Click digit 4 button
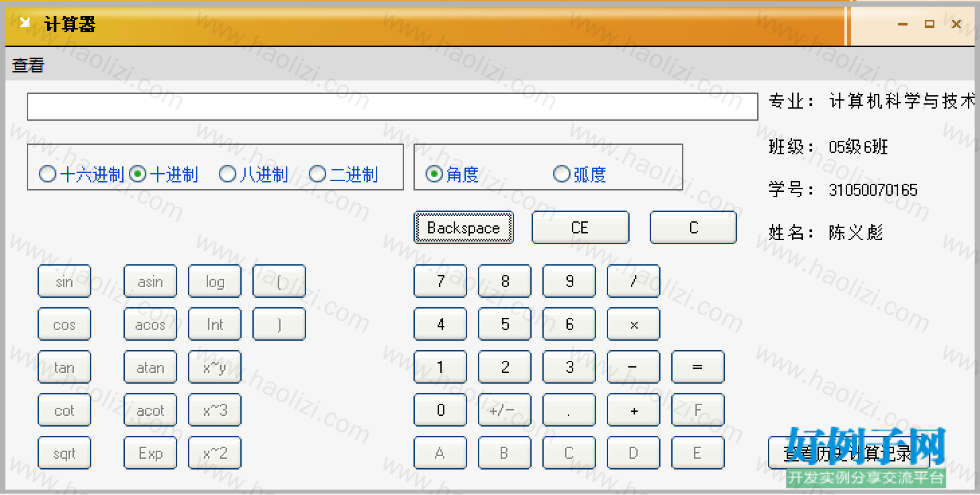The height and width of the screenshot is (495, 980). pos(440,324)
